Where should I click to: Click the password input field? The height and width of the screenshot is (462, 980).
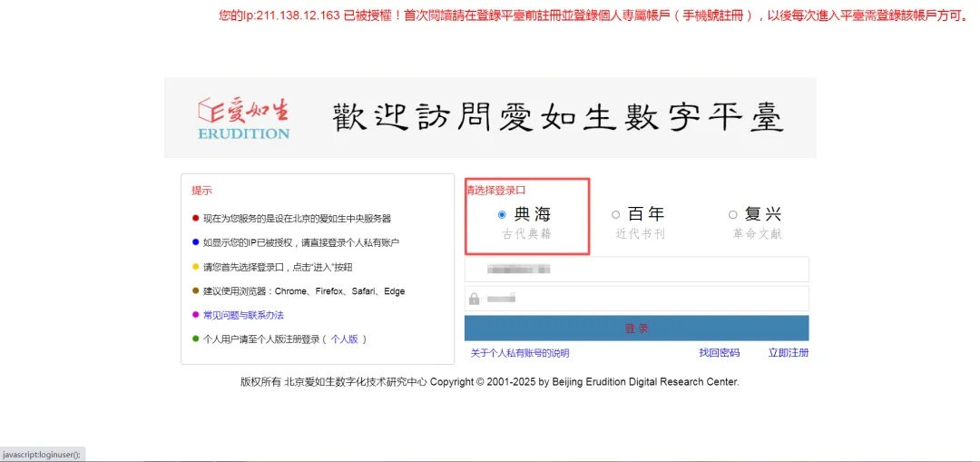pyautogui.click(x=636, y=299)
